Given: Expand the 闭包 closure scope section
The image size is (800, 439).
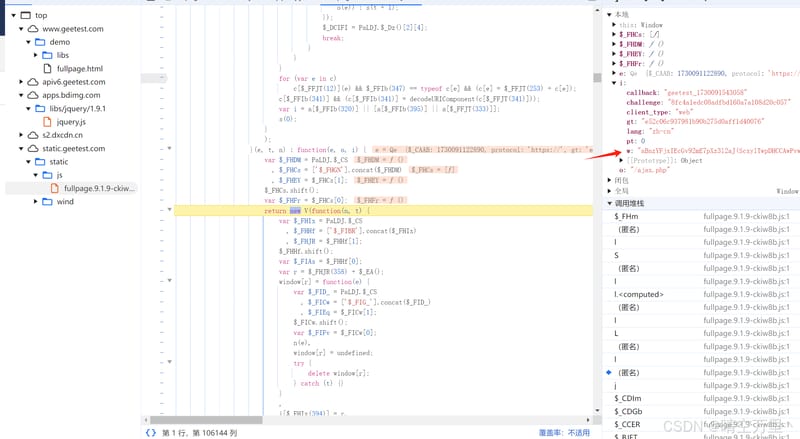Looking at the screenshot, I should [x=609, y=180].
